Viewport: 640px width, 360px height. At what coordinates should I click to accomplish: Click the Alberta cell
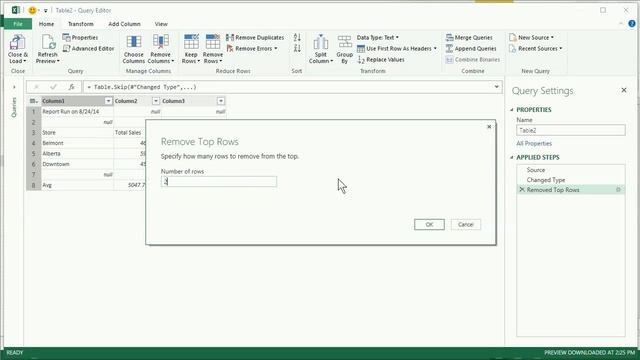point(77,153)
